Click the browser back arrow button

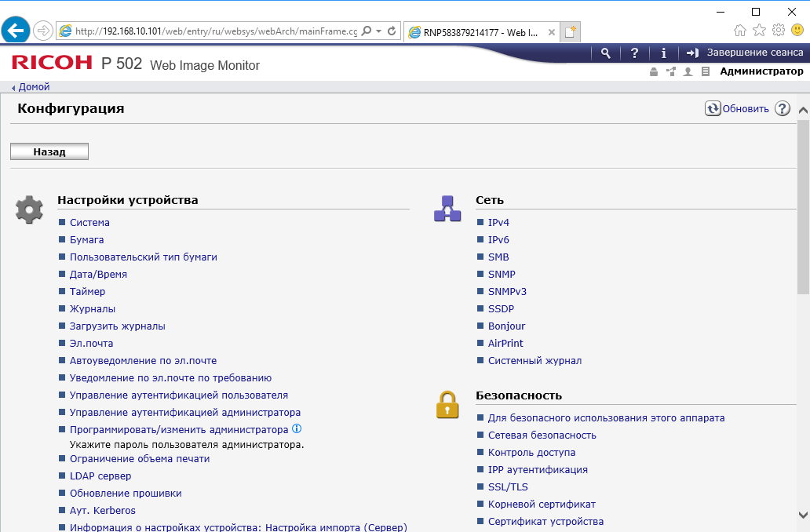click(x=16, y=31)
